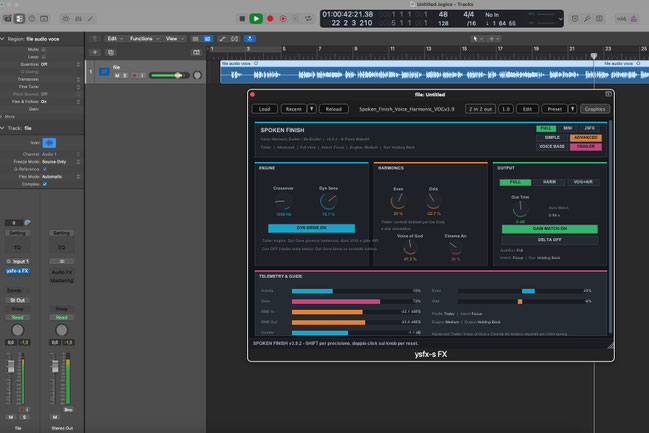
Task: Mute the 'file' track in track header
Action: [117, 75]
